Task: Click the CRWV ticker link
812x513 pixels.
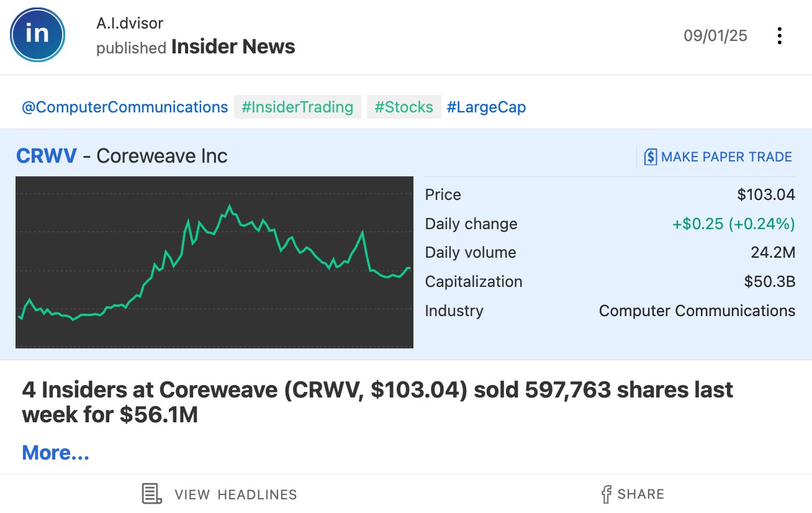Action: pos(47,156)
